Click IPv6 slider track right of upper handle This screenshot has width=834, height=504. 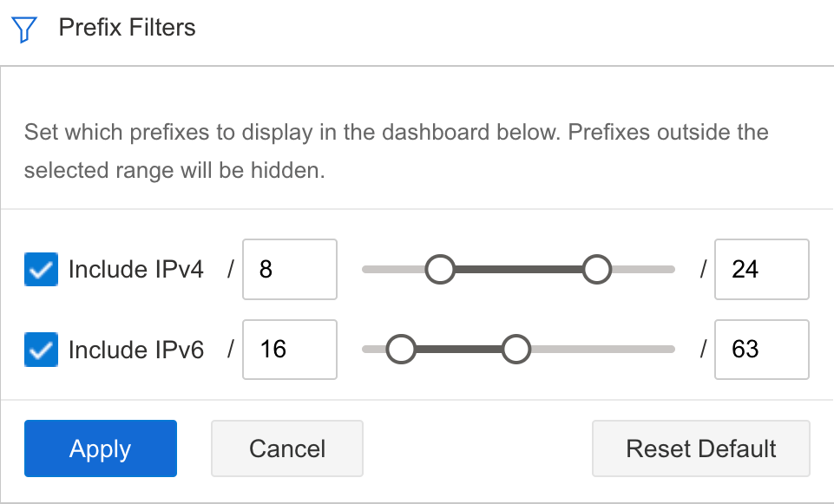603,350
